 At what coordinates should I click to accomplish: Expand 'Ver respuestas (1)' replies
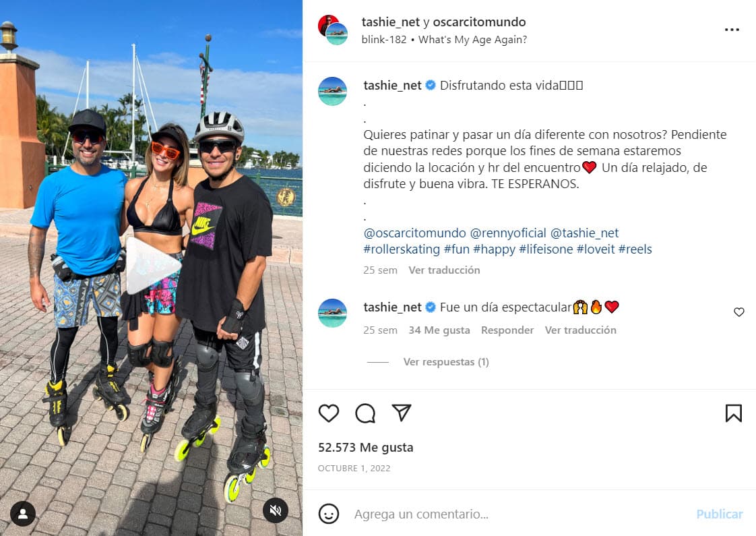point(446,362)
